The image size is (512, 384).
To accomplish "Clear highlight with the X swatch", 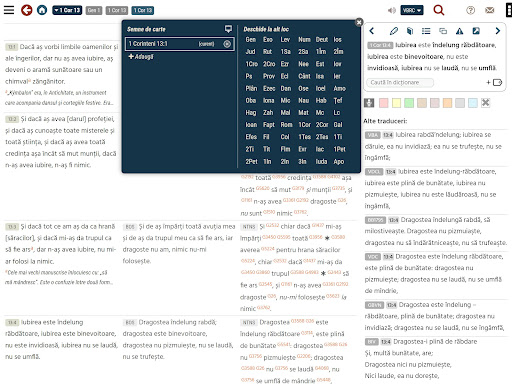I will tap(485, 103).
